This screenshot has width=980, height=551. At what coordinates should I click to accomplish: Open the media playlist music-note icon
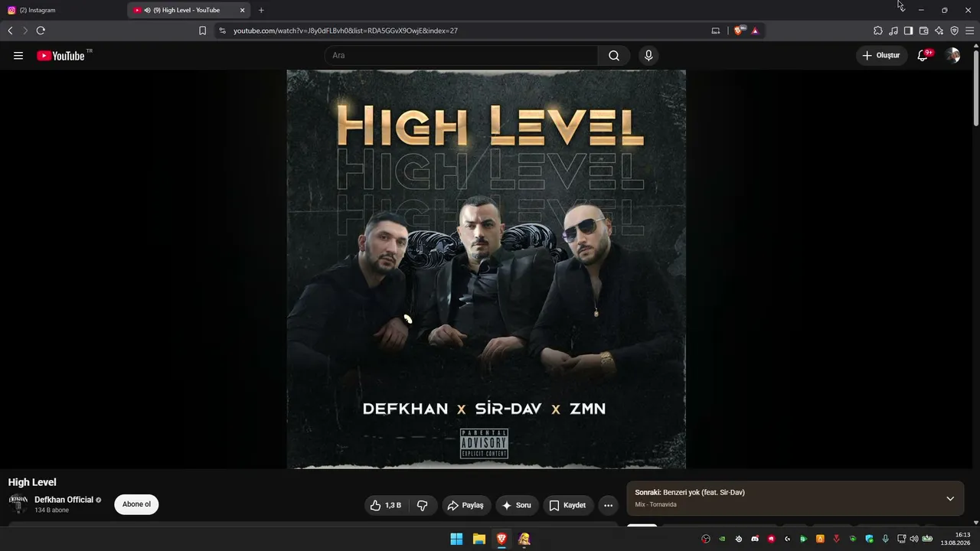coord(893,31)
